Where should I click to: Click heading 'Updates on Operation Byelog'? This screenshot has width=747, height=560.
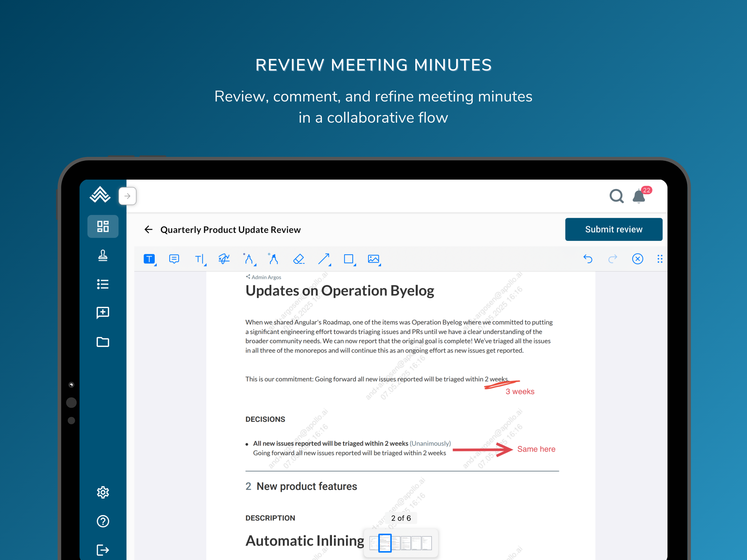coord(339,291)
